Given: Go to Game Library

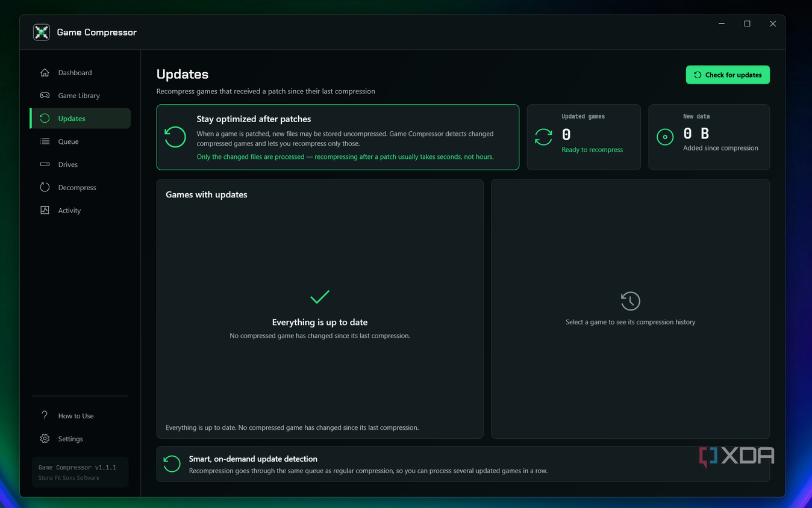Looking at the screenshot, I should (80, 95).
